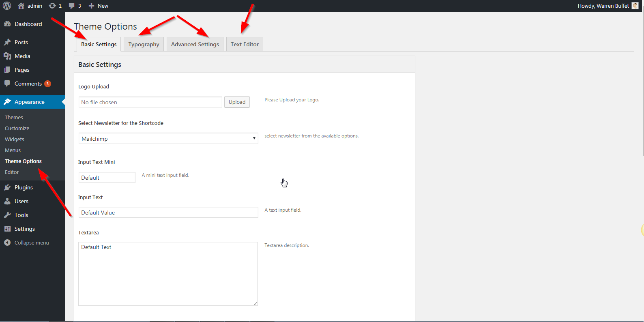The height and width of the screenshot is (322, 644).
Task: Click the Appearance paintbrush icon
Action: [7, 102]
